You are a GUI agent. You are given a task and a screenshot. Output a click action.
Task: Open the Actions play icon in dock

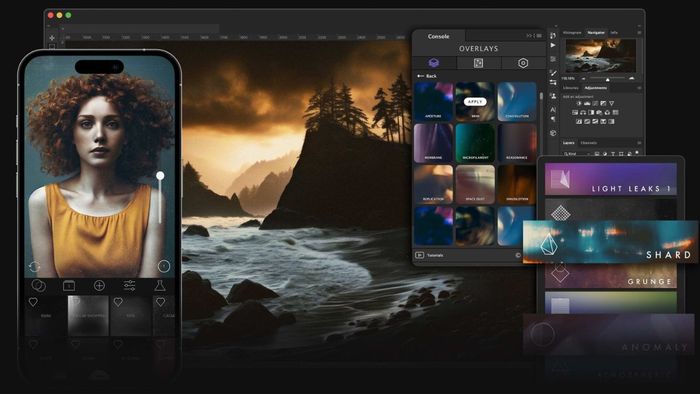[553, 45]
